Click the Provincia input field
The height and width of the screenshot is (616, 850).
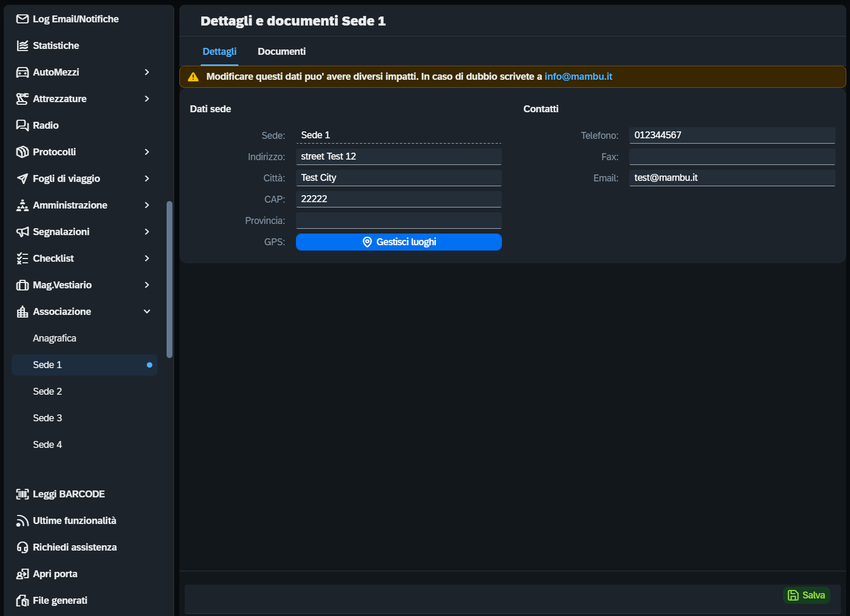click(399, 220)
